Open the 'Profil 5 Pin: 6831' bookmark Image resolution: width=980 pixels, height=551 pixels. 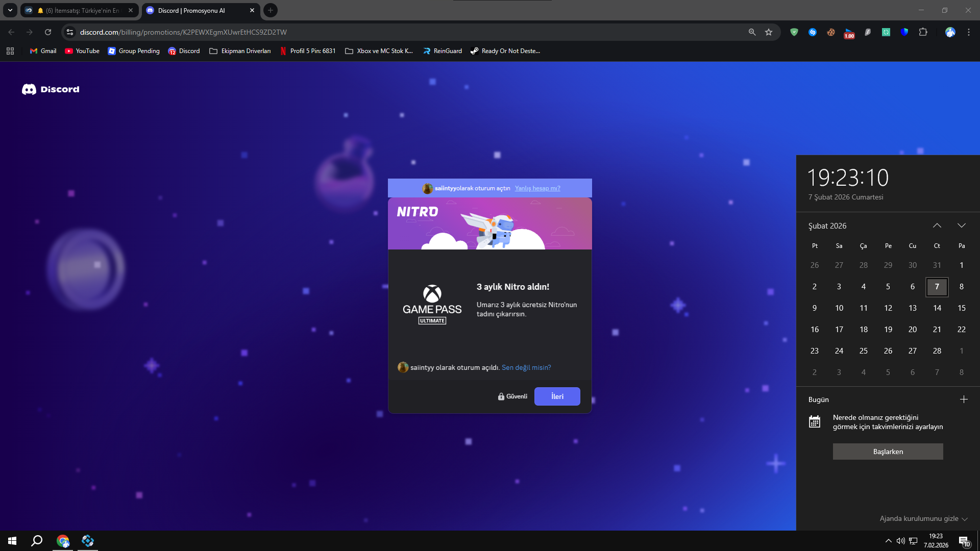pyautogui.click(x=308, y=51)
